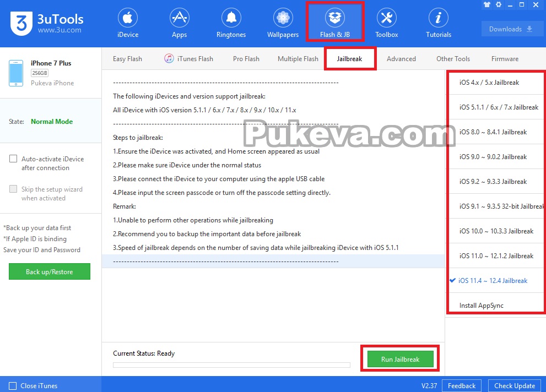This screenshot has height=392, width=546.
Task: Switch to the Pro Flash tab
Action: (246, 59)
